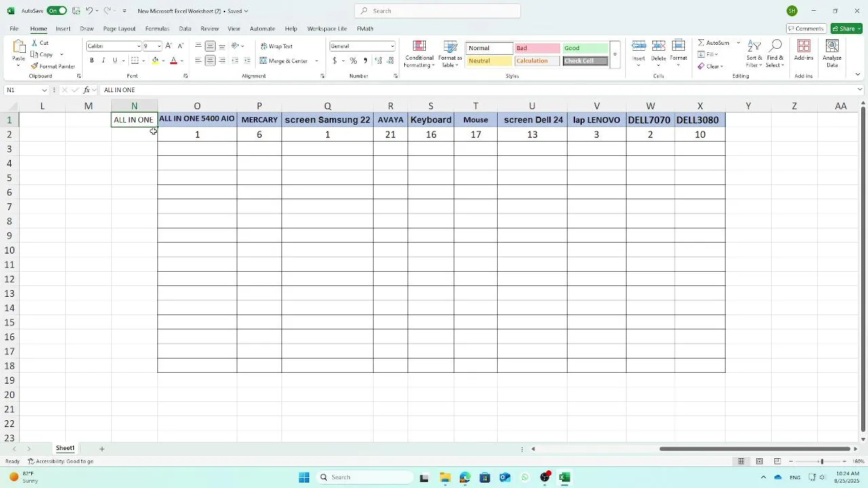Click Merge & Center button

[x=283, y=61]
